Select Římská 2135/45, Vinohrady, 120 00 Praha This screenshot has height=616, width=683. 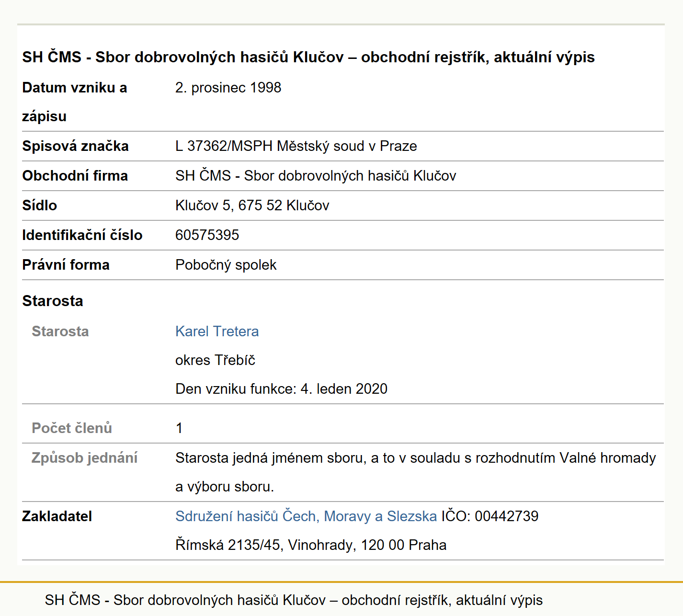point(311,545)
